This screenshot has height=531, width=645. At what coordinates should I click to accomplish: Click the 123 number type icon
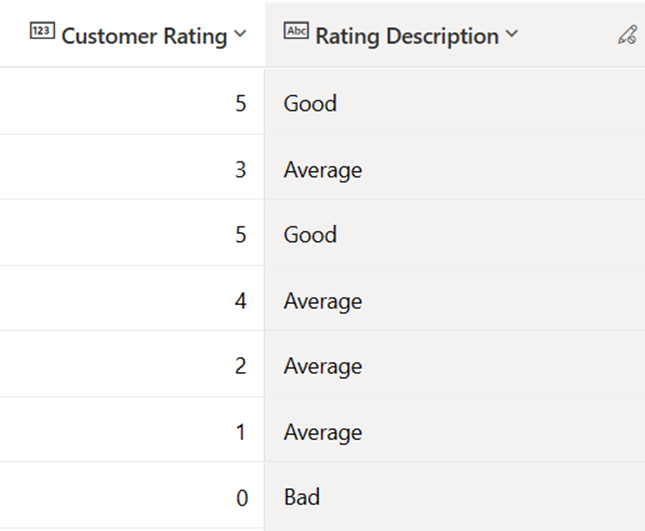point(42,31)
